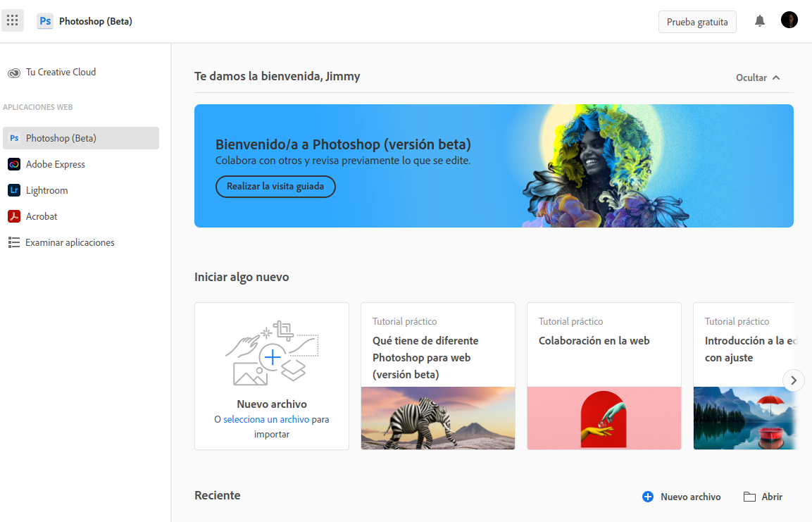
Task: Click 'Colaboración en la web' card title
Action: 594,341
